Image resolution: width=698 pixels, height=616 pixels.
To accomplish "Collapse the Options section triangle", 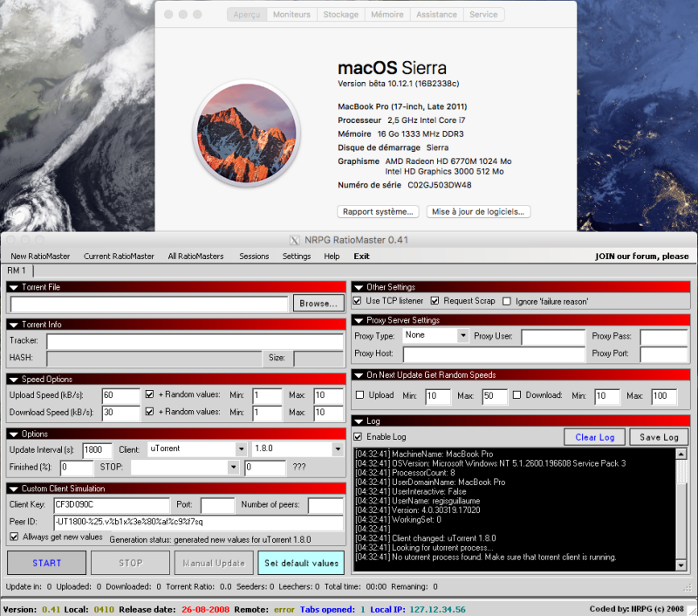I will [x=14, y=435].
